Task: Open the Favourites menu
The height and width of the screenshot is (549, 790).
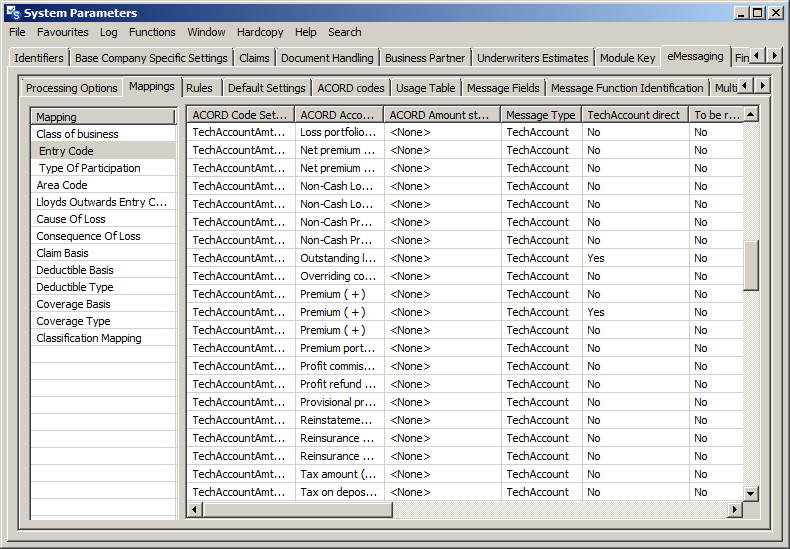Action: click(62, 32)
